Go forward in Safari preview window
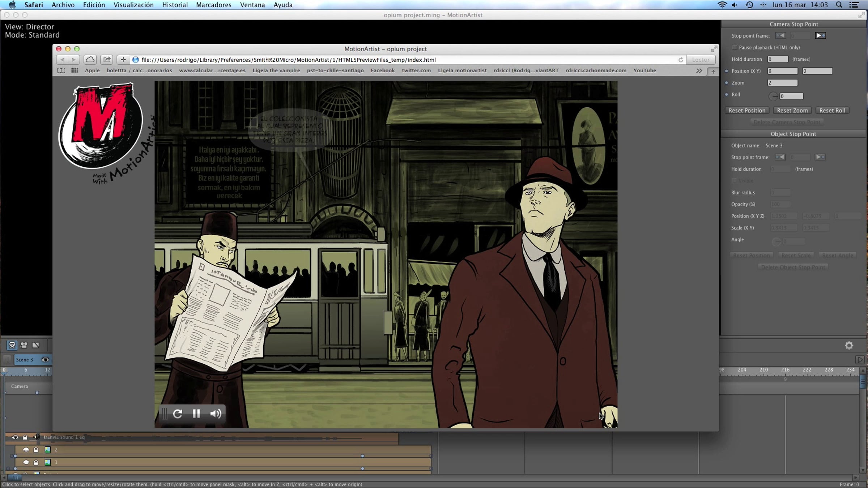Viewport: 868px width, 488px height. click(73, 60)
